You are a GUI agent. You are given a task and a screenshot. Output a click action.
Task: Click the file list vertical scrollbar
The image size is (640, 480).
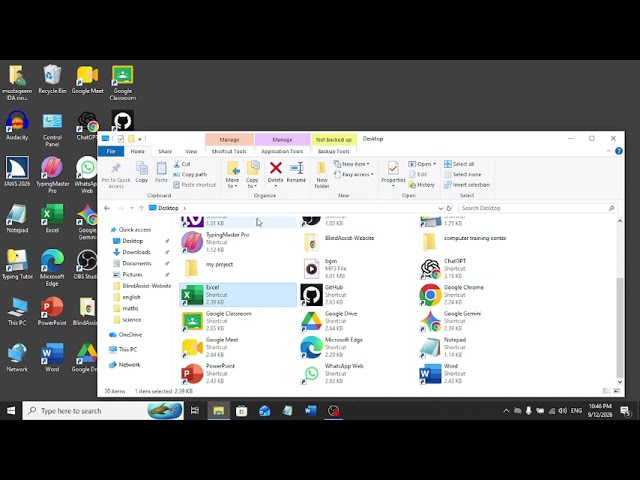pyautogui.click(x=620, y=327)
